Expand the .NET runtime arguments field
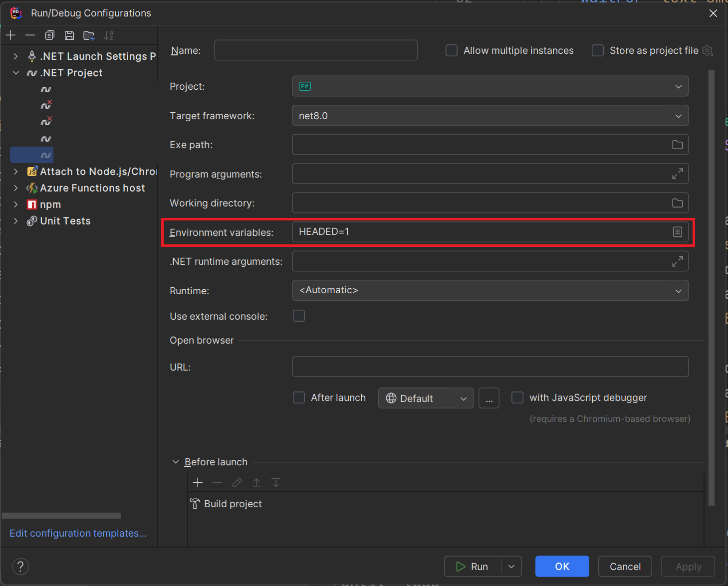The width and height of the screenshot is (728, 586). [677, 261]
